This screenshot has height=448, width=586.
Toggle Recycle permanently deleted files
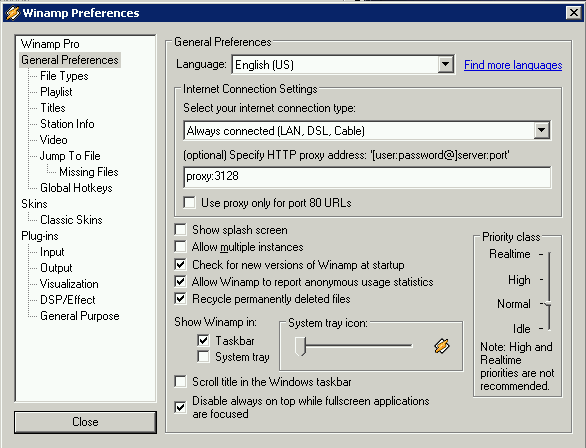(181, 299)
